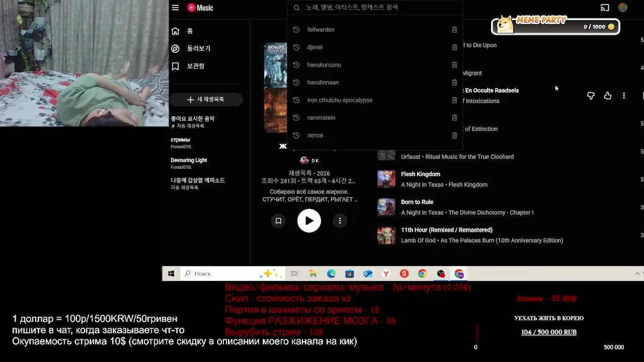The image size is (644, 362).
Task: Delete djevel from search history
Action: (x=454, y=47)
